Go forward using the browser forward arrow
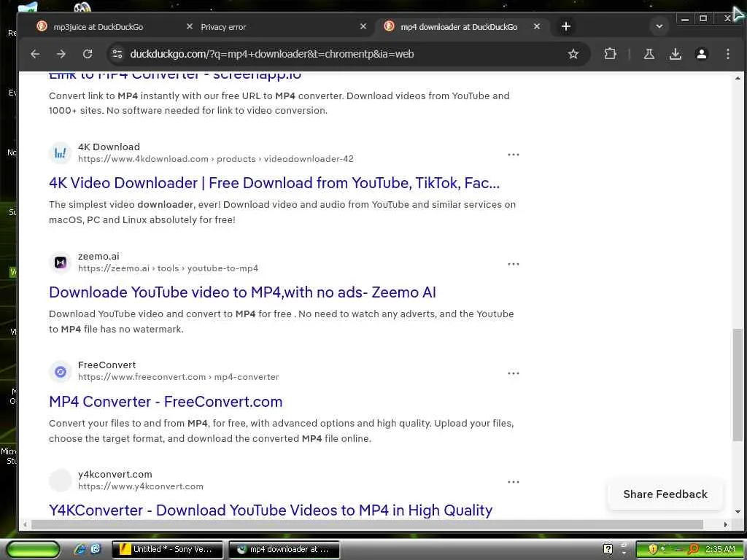Image resolution: width=747 pixels, height=560 pixels. click(x=61, y=54)
